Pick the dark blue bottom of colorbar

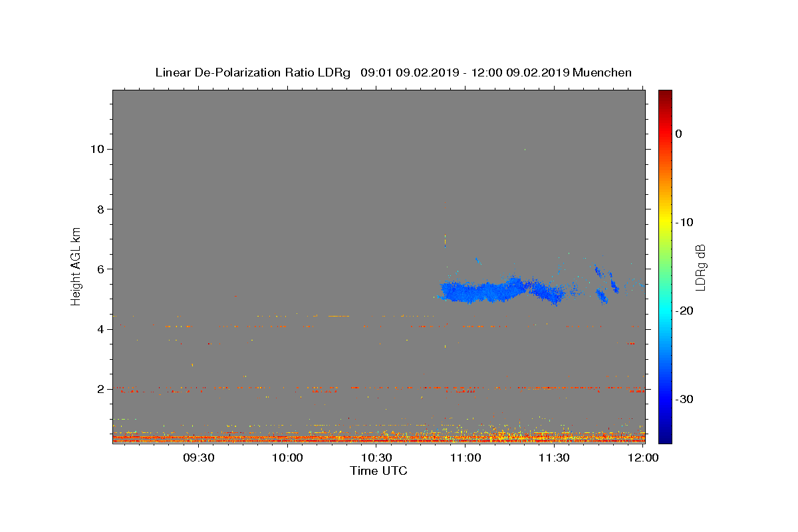(x=665, y=437)
